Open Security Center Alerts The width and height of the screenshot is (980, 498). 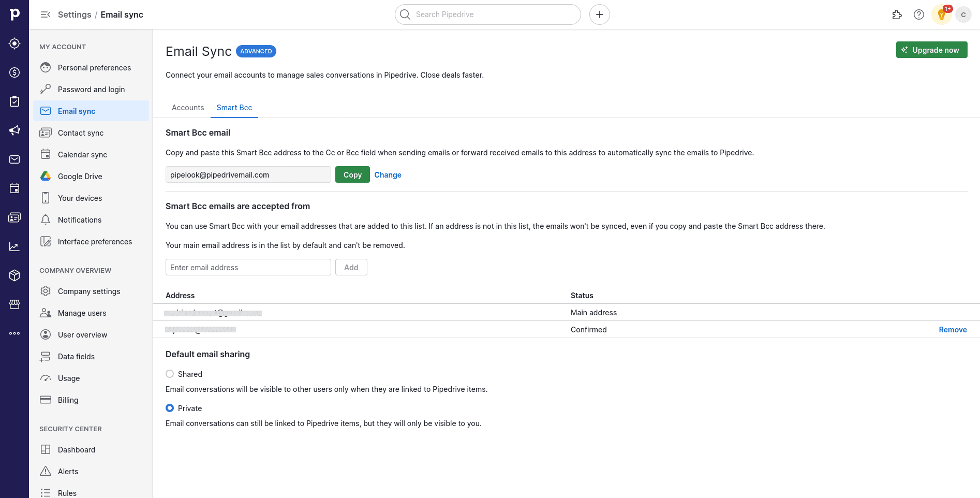point(91,472)
